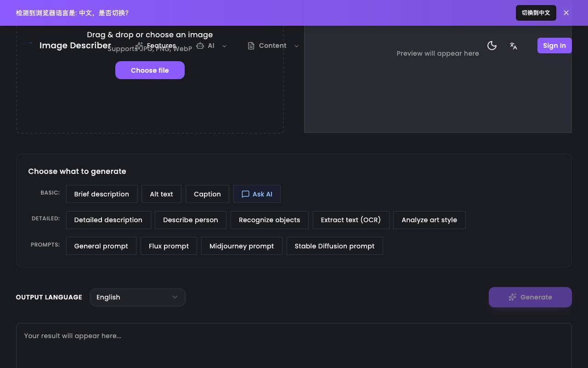Select the Alt text option
Image resolution: width=588 pixels, height=368 pixels.
[161, 194]
